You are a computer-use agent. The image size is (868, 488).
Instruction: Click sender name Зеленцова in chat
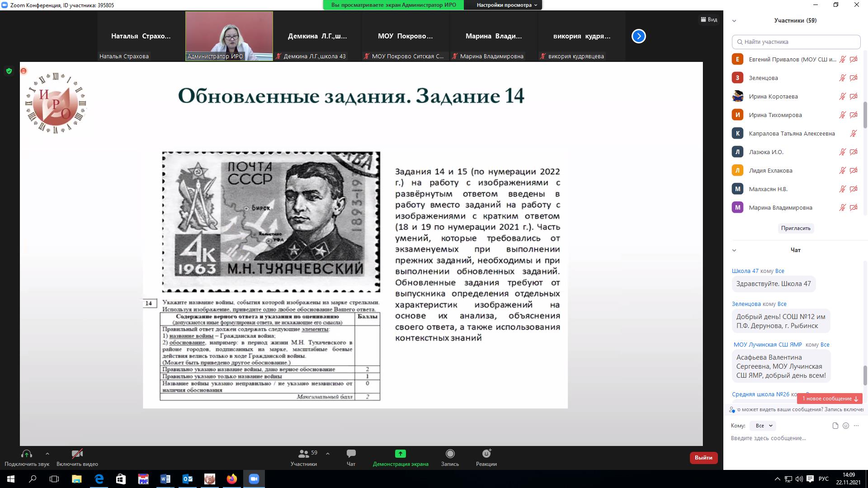pos(746,304)
